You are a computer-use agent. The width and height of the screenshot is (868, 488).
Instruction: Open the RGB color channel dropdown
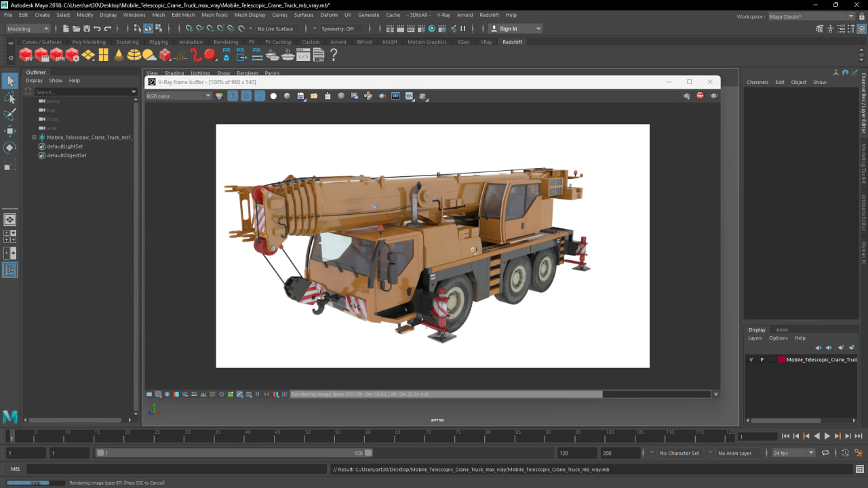click(x=179, y=96)
